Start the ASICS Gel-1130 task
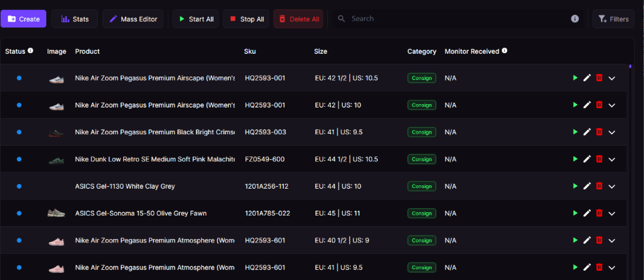 click(575, 186)
